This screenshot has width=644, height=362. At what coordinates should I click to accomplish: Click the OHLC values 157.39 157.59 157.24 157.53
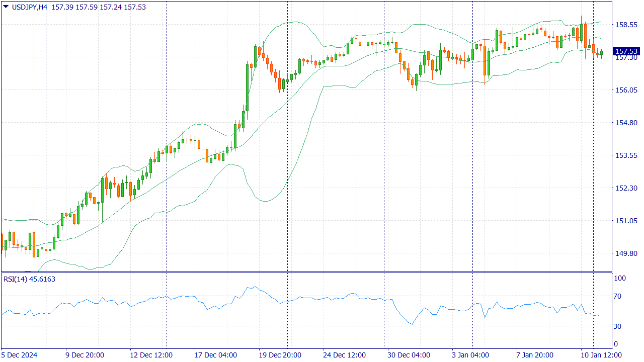click(99, 7)
